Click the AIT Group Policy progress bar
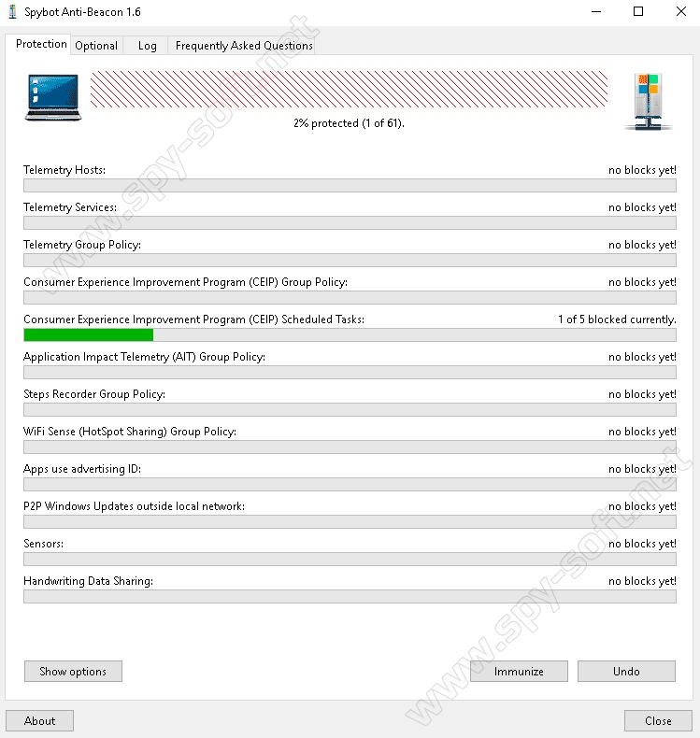Viewport: 700px width, 738px height. 350,373
